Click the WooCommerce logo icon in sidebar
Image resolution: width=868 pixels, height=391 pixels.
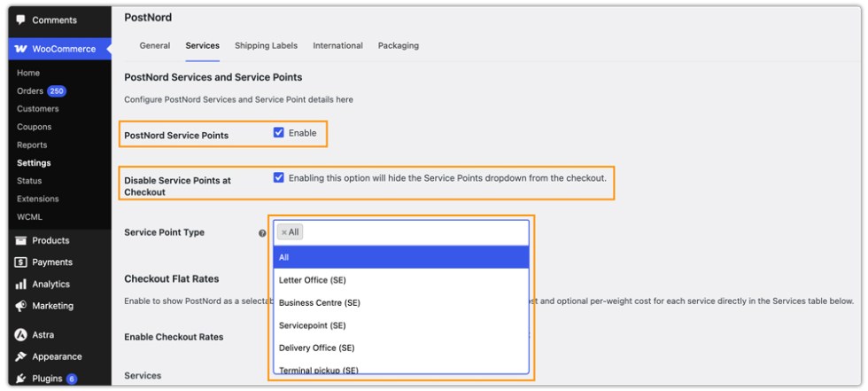[x=20, y=49]
